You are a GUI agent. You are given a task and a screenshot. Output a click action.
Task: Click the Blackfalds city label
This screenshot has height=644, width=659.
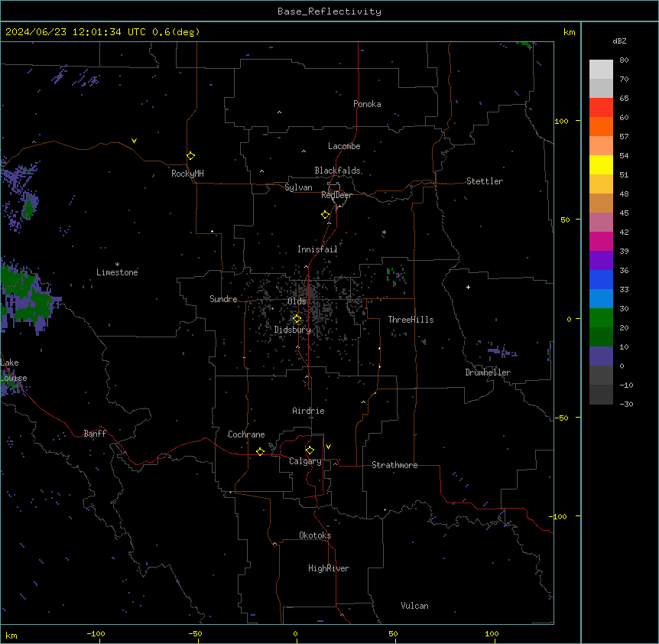(337, 171)
